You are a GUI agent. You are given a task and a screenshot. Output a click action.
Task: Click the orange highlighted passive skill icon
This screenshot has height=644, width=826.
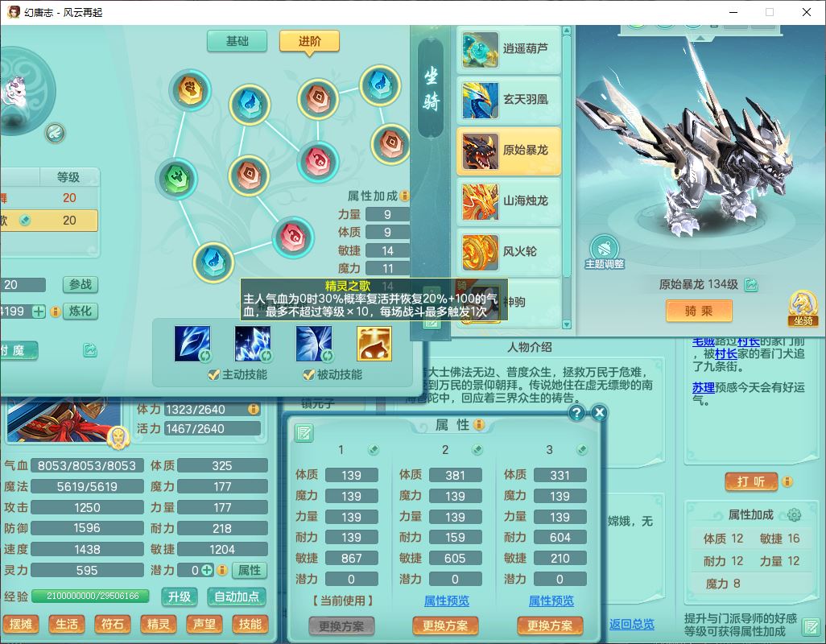[374, 344]
